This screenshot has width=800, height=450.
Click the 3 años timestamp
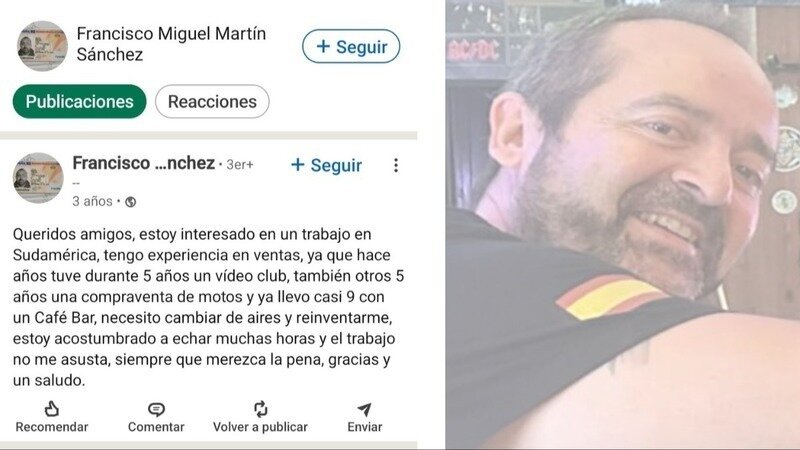92,202
